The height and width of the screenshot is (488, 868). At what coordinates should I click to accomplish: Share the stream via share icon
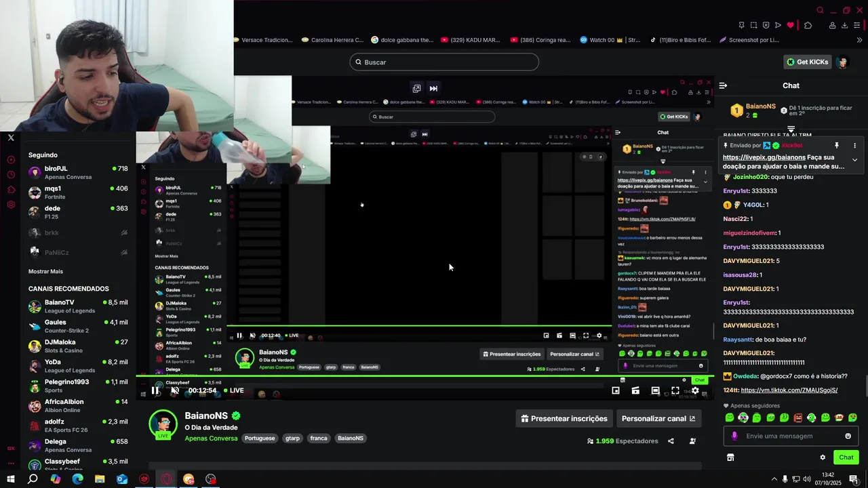tap(671, 441)
